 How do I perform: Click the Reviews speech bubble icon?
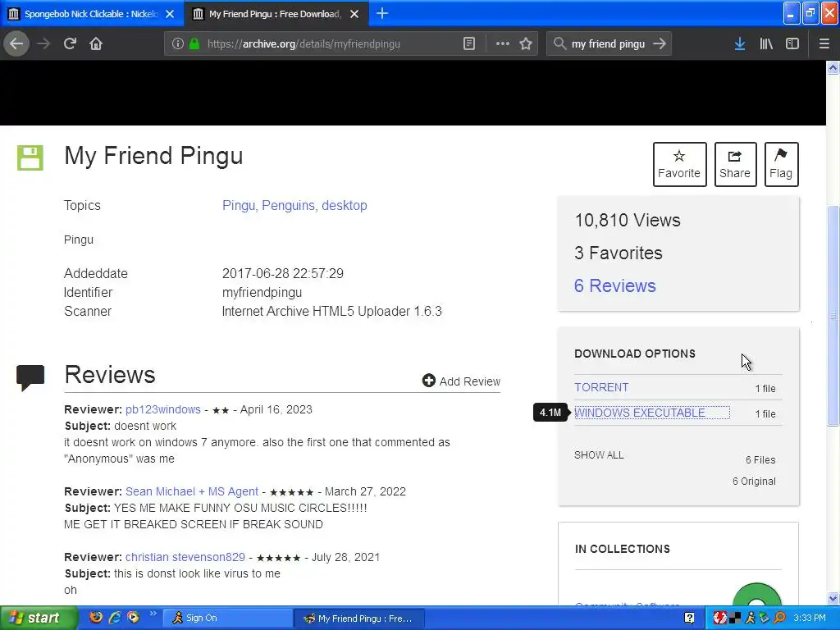point(30,377)
